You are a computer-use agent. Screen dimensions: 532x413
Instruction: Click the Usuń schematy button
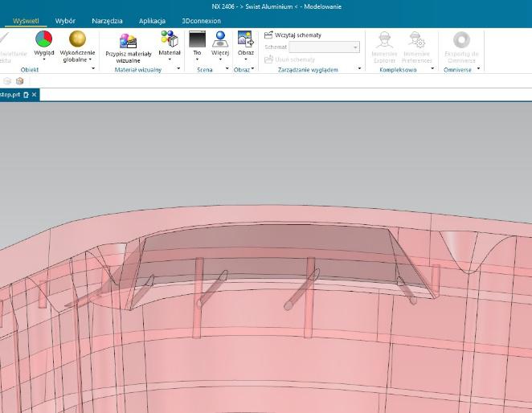point(293,59)
